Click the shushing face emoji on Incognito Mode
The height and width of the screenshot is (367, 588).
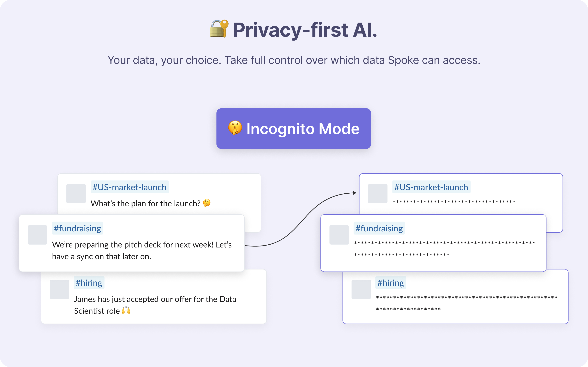[x=235, y=128]
